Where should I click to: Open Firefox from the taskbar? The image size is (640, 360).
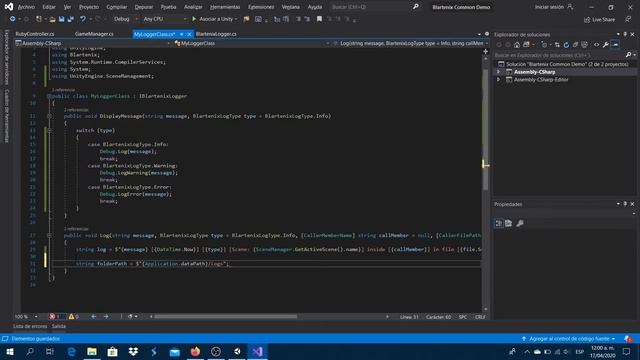point(195,351)
